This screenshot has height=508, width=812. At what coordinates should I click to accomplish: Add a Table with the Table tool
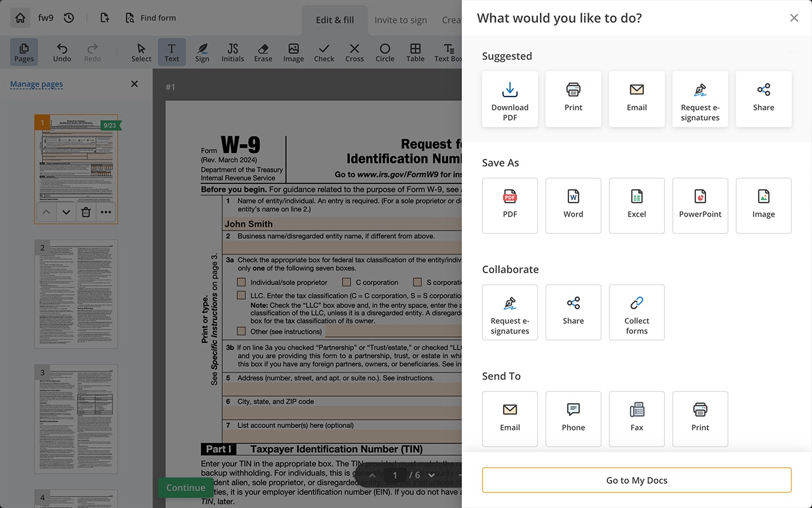coord(416,52)
